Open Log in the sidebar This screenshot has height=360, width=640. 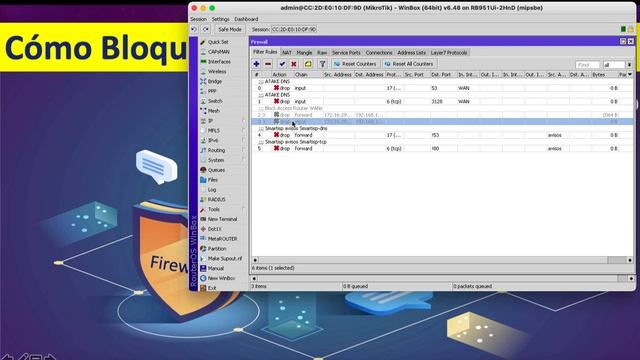(212, 189)
